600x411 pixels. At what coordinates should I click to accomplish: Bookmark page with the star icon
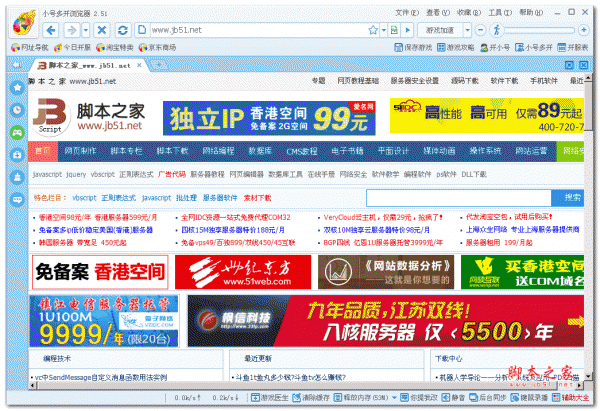point(373,30)
